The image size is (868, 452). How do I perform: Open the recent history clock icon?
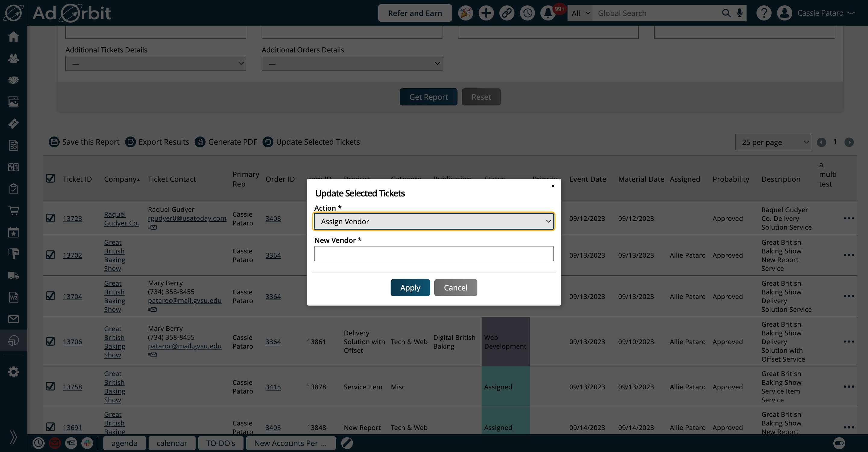[527, 13]
